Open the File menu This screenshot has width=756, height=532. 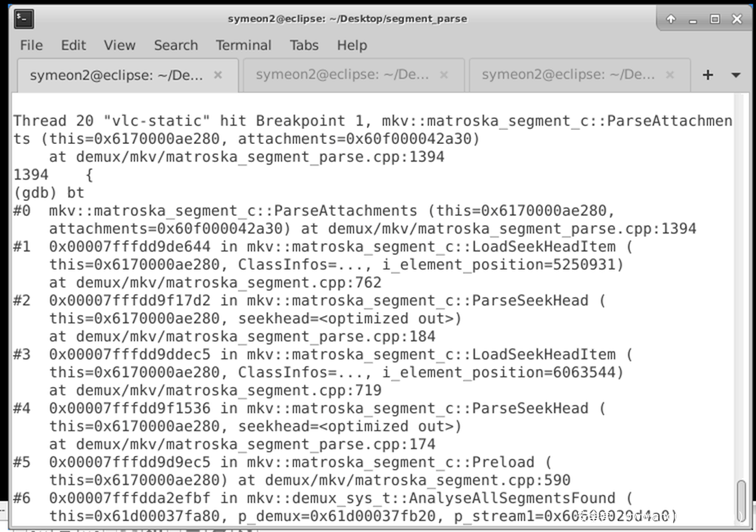31,46
